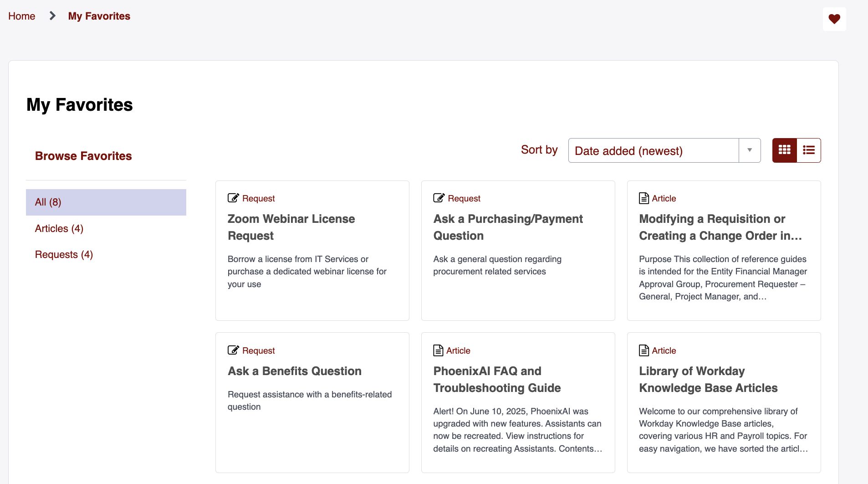Click the Date added (newest) combo box

pyautogui.click(x=654, y=150)
